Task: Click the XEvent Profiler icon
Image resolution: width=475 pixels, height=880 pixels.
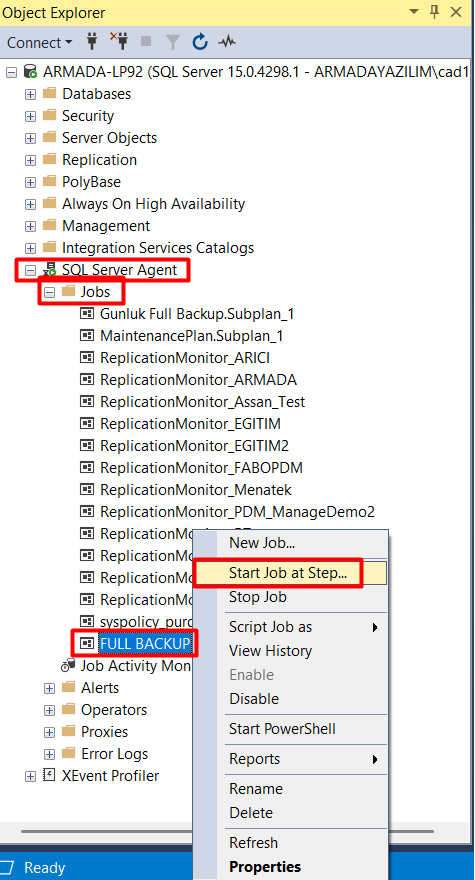Action: tap(49, 775)
